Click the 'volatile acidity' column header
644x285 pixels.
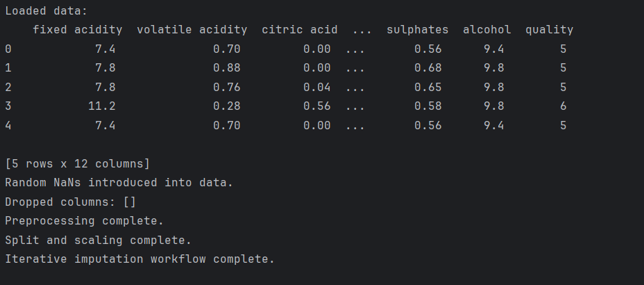192,30
